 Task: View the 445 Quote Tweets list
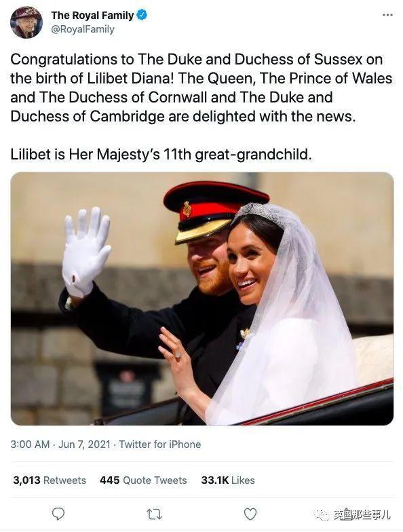coord(143,480)
